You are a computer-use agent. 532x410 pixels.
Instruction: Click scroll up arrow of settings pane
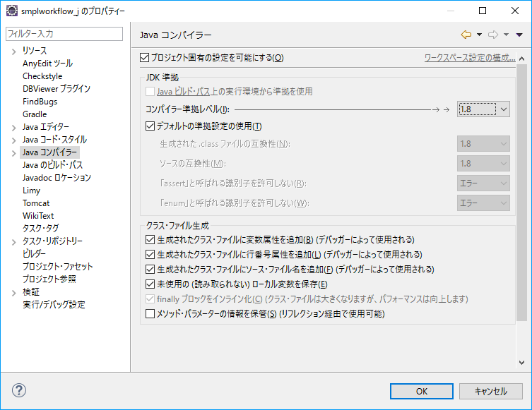[x=522, y=59]
